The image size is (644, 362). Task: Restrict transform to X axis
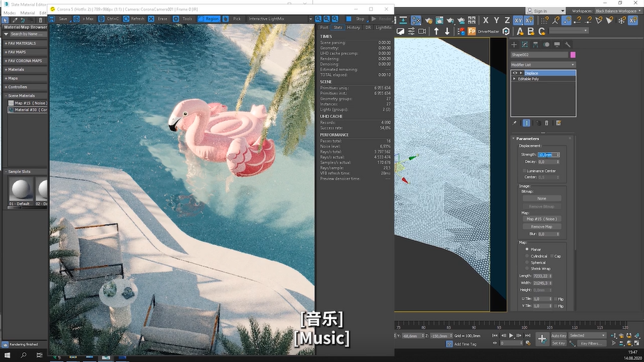pyautogui.click(x=485, y=20)
